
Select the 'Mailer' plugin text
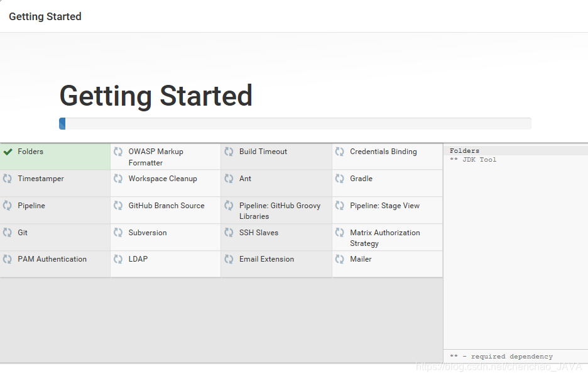[x=361, y=259]
